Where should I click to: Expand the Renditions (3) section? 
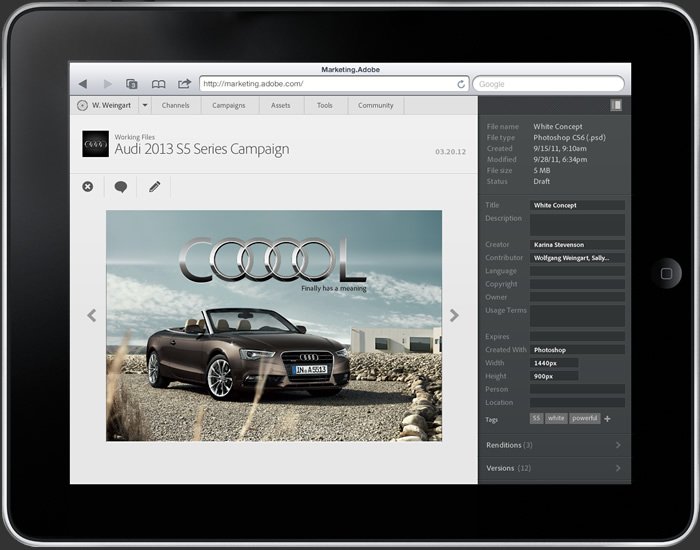click(554, 445)
